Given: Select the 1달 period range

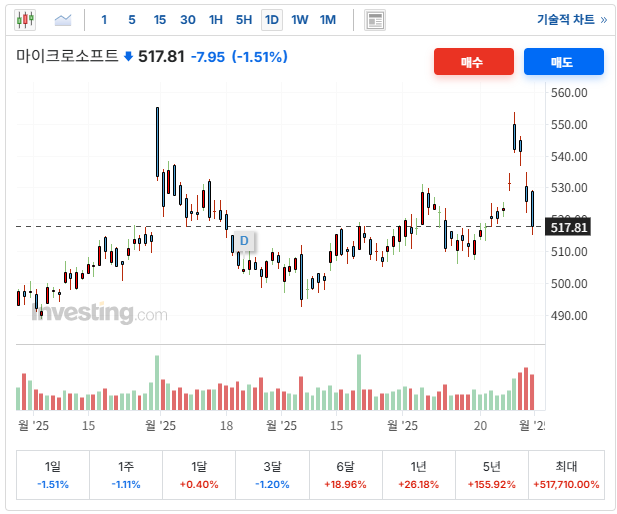Looking at the screenshot, I should pyautogui.click(x=199, y=475).
